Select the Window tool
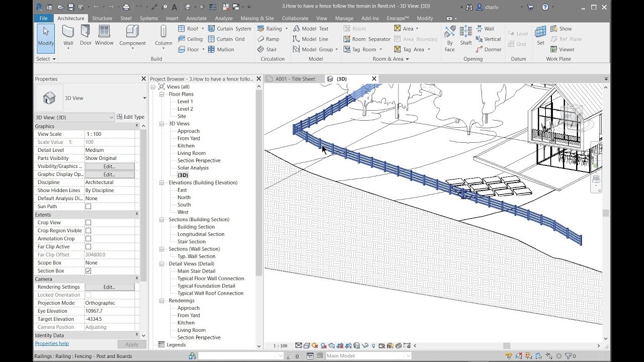This screenshot has width=644, height=362. 104,35
